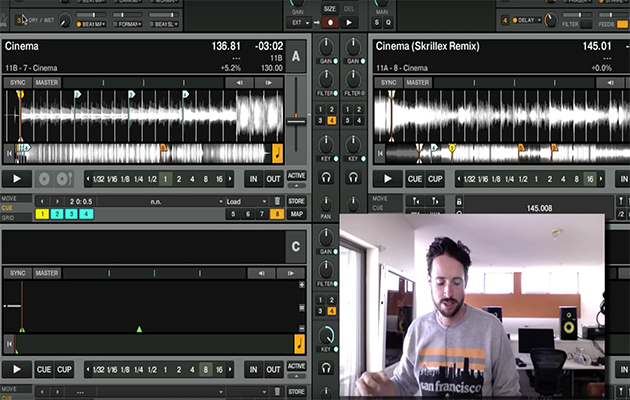Switch to the MOVE tab on deck A
Viewport: 630px width, 400px height.
pyautogui.click(x=12, y=199)
